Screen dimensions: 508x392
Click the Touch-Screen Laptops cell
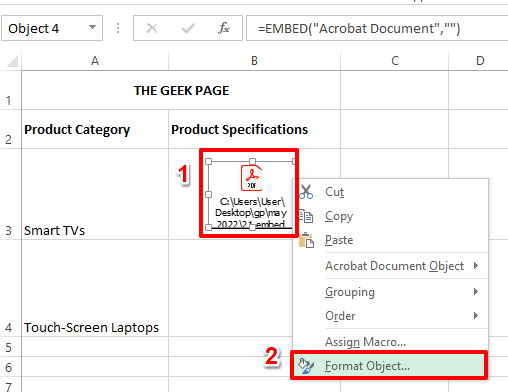click(95, 288)
